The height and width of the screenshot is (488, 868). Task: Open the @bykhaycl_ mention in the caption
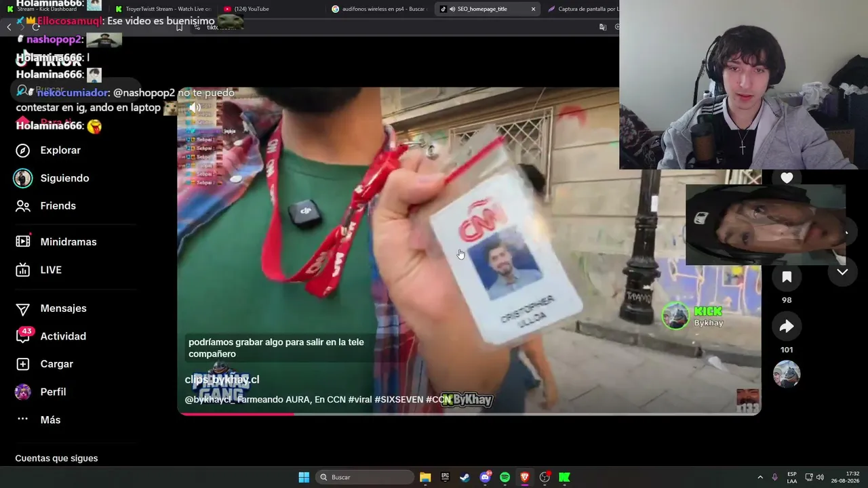[x=210, y=400]
